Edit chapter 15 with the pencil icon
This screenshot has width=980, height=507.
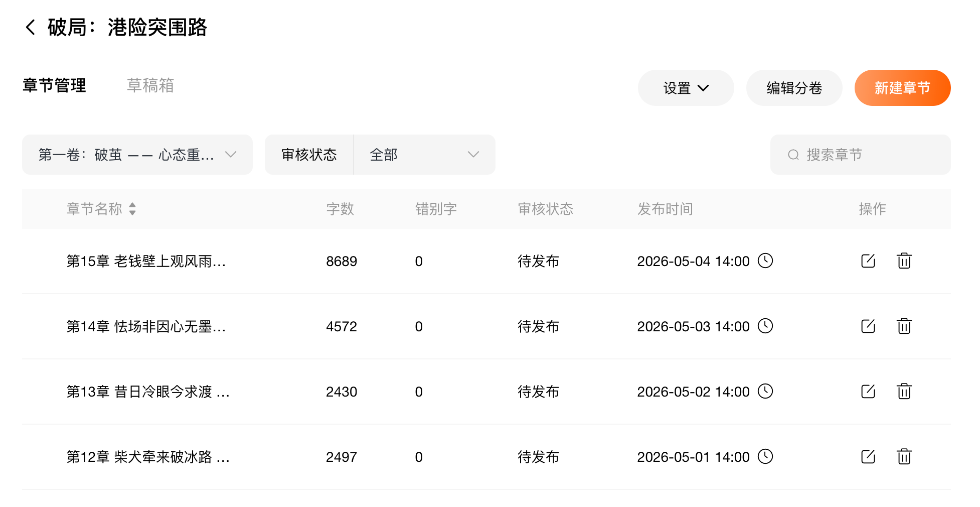click(x=868, y=261)
